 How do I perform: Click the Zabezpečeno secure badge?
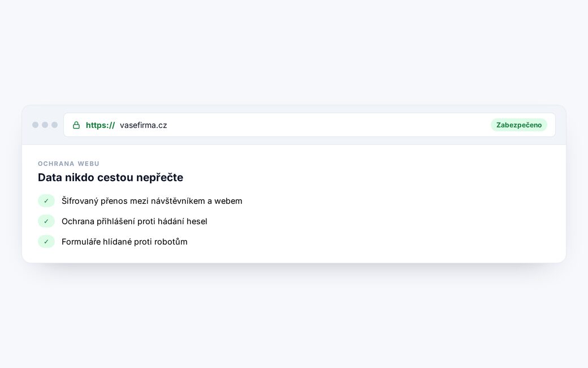click(519, 125)
